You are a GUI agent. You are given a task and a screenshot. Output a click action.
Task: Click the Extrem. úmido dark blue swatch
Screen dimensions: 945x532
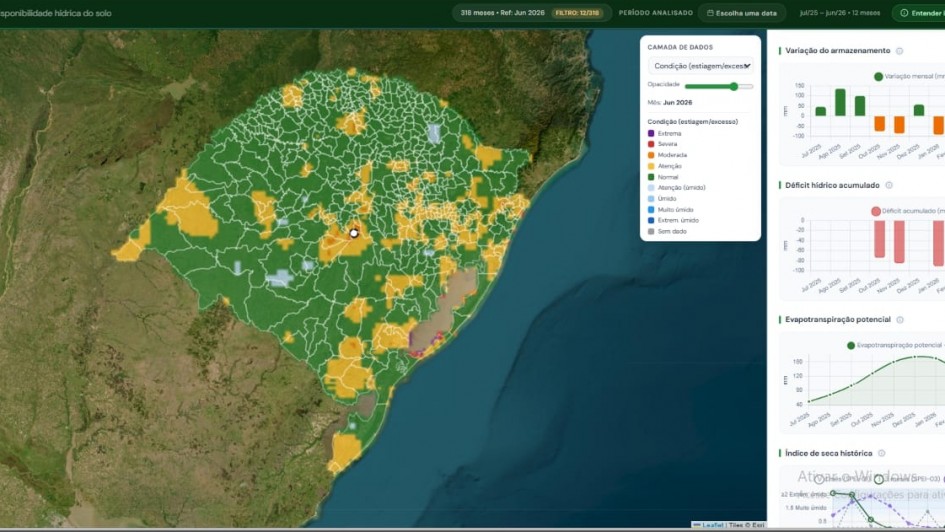pyautogui.click(x=651, y=221)
